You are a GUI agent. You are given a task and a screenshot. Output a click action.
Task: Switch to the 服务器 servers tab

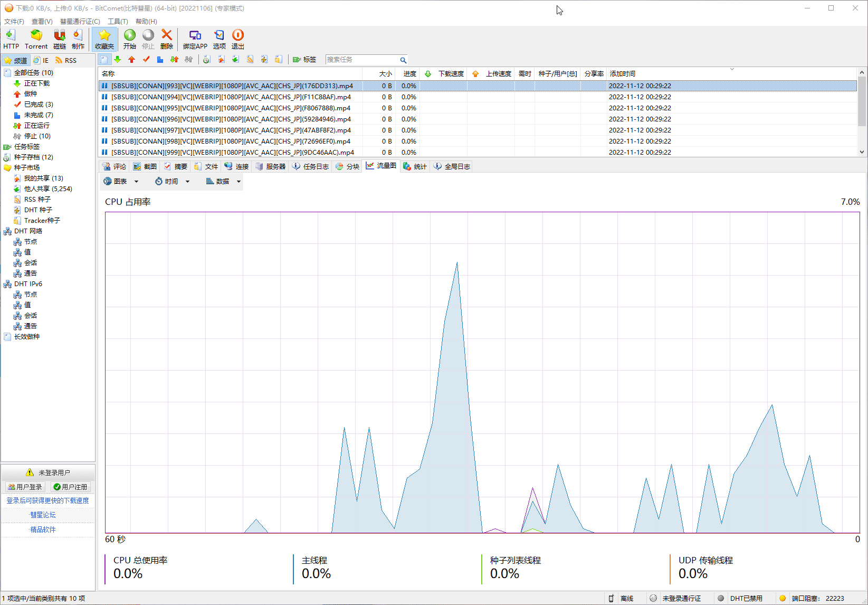[x=271, y=166]
